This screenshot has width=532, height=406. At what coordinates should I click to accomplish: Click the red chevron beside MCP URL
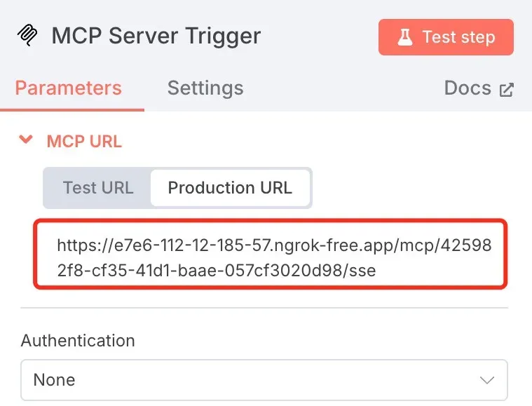click(x=26, y=139)
